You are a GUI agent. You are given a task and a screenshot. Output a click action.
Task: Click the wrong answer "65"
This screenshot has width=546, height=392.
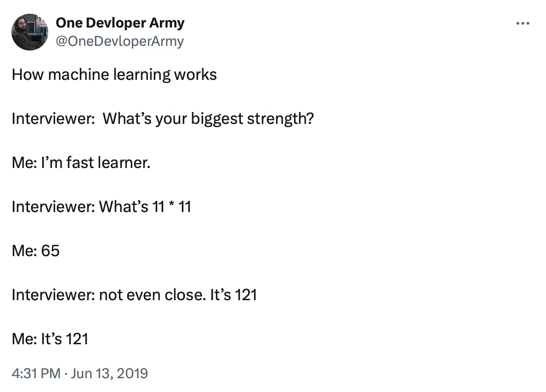51,251
